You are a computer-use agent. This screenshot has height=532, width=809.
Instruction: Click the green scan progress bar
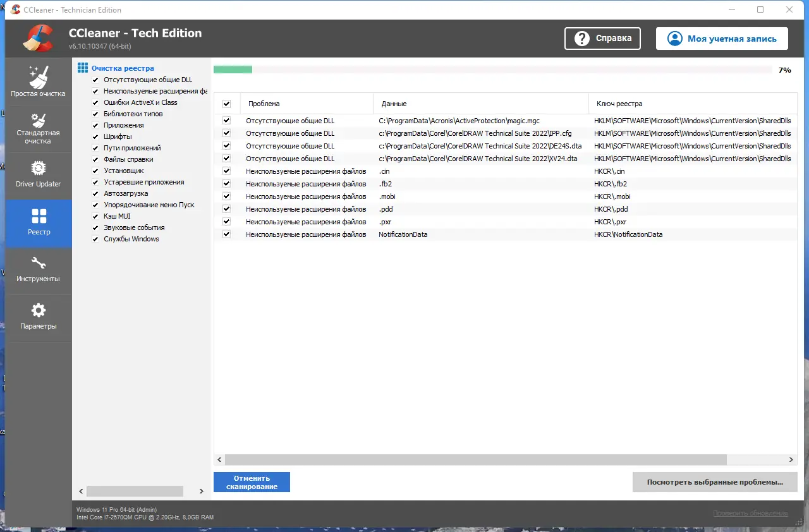coord(233,70)
